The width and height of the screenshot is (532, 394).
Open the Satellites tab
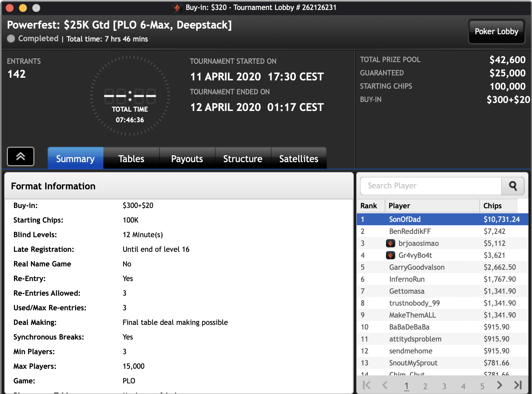(299, 159)
